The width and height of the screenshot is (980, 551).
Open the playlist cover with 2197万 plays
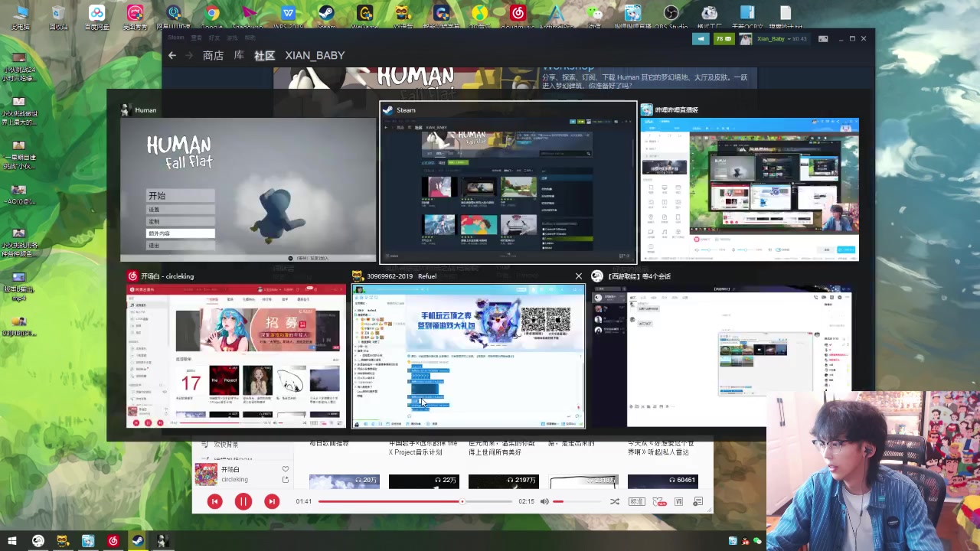[504, 481]
